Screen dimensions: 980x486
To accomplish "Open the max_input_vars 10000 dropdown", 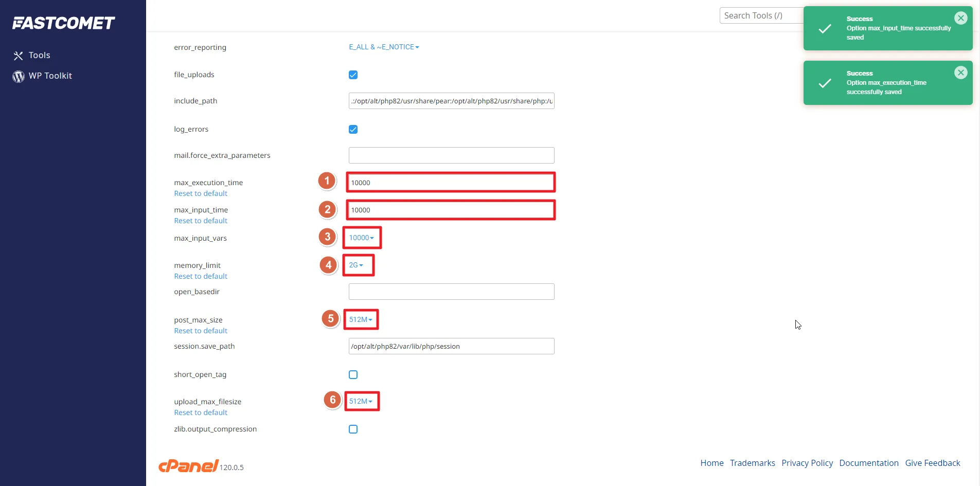I will pyautogui.click(x=361, y=238).
